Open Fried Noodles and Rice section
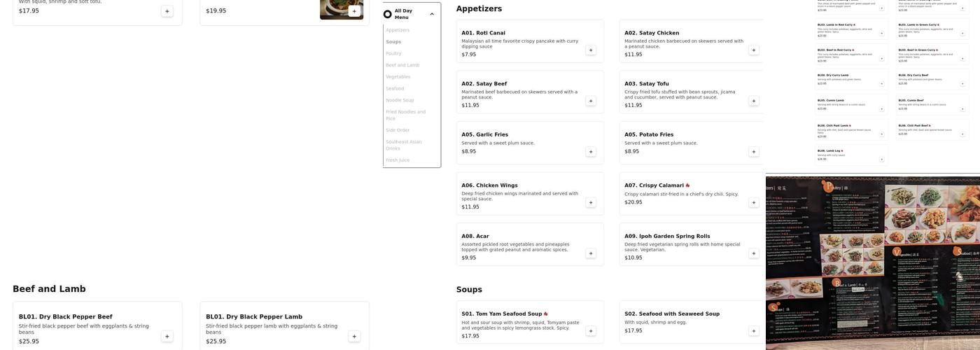 (x=405, y=115)
